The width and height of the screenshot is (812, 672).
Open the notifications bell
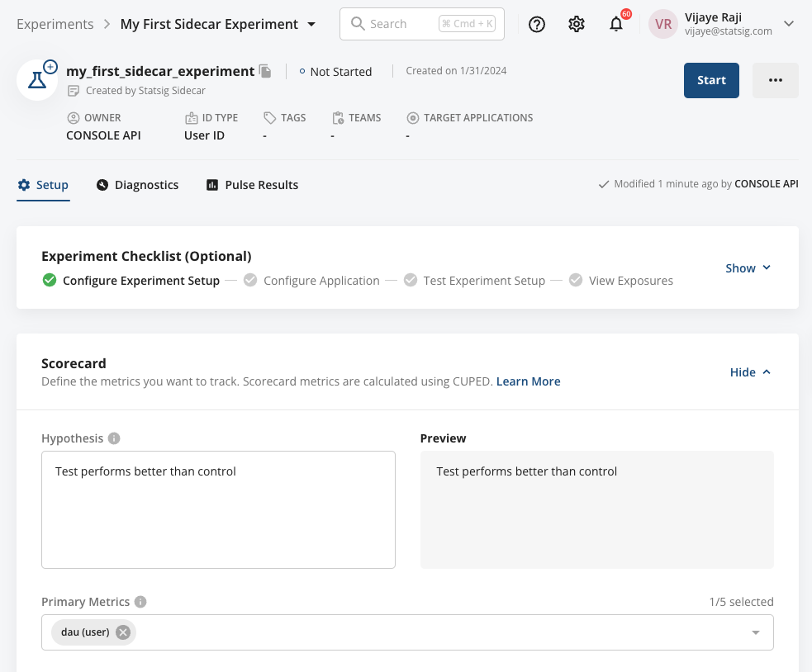(x=616, y=24)
